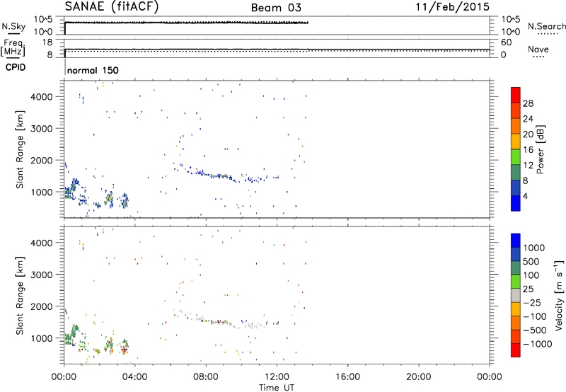Select the Beam 03 label
566x392 pixels.
click(276, 8)
